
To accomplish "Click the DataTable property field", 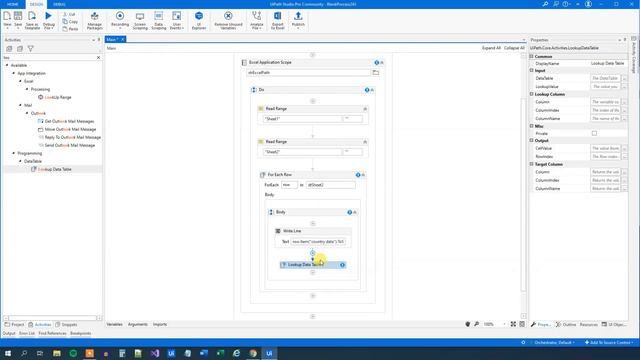I will click(x=605, y=78).
